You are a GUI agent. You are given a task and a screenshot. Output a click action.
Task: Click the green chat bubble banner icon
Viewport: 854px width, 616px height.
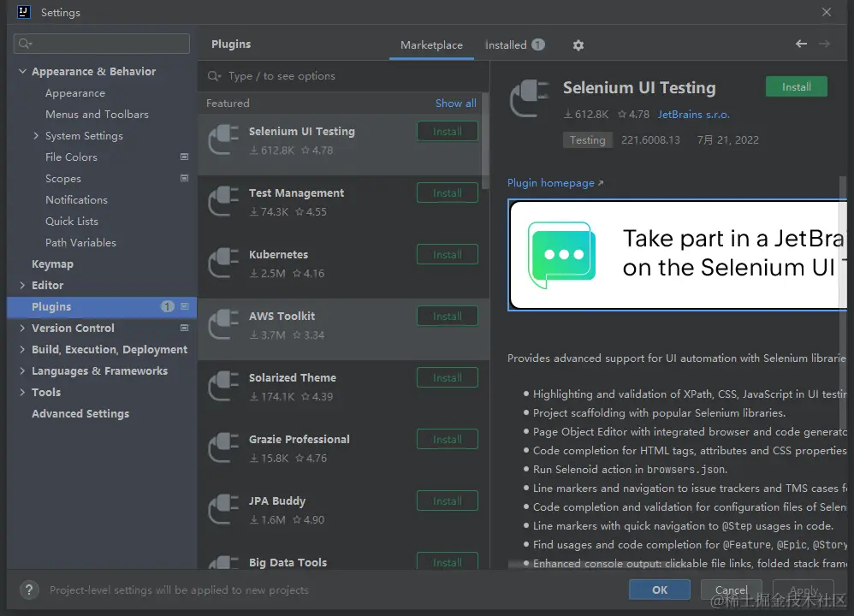point(561,254)
